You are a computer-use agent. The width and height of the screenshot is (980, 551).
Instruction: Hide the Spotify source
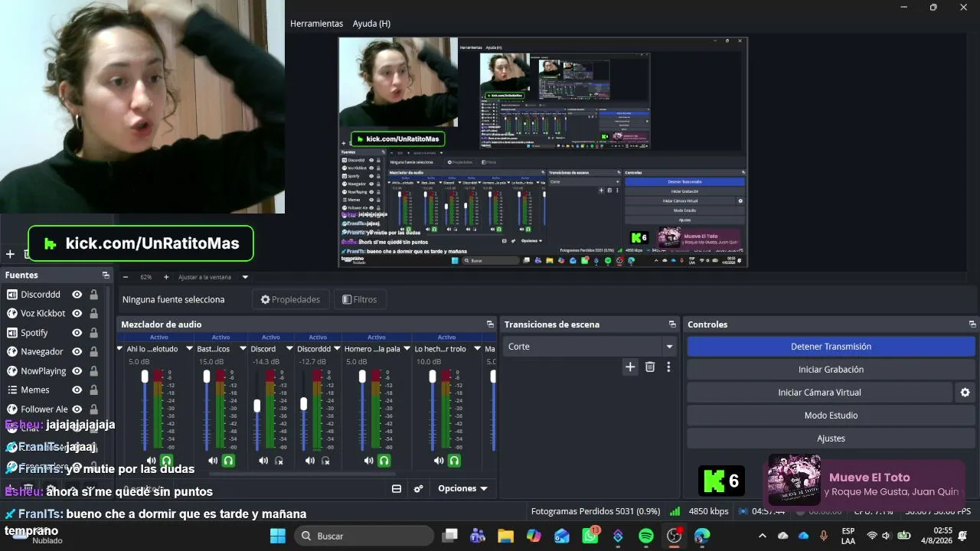point(77,333)
